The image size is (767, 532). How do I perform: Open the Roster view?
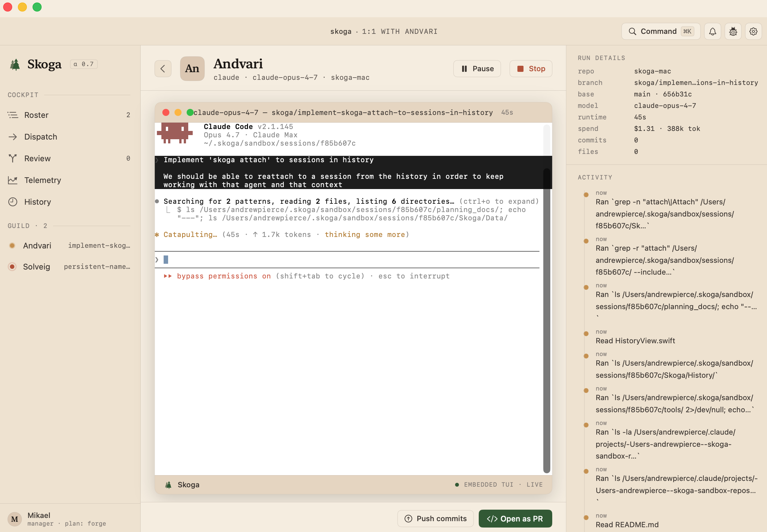coord(69,115)
